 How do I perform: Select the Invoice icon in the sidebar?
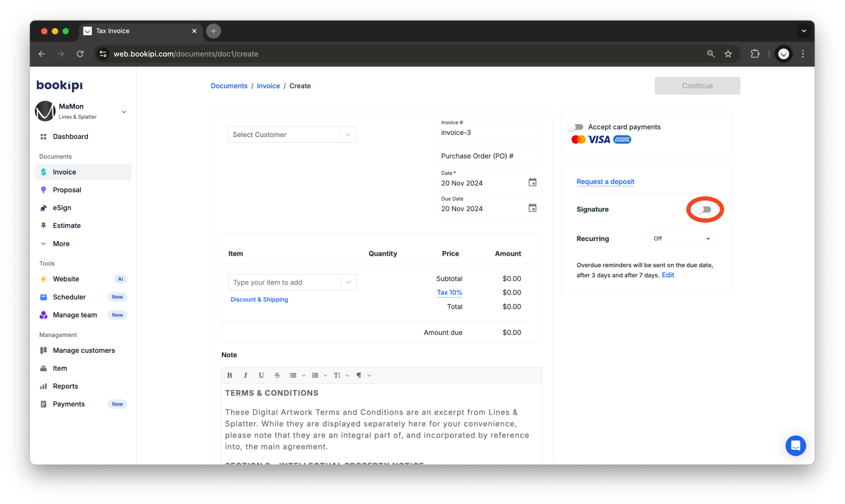tap(44, 172)
